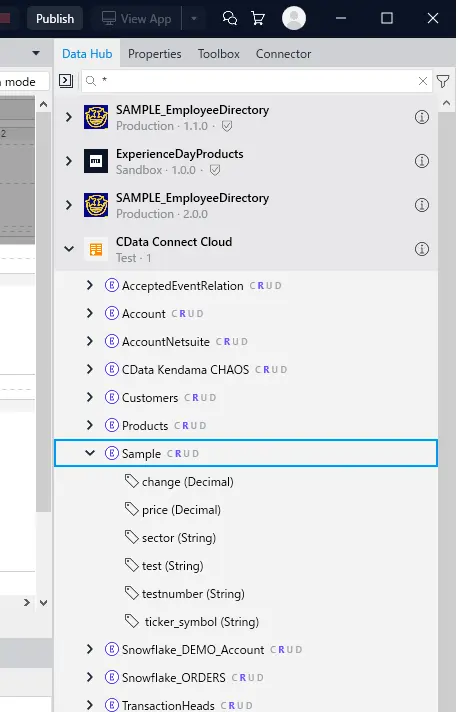
Task: Click the price (Decimal) attribute tag
Action: (x=173, y=509)
